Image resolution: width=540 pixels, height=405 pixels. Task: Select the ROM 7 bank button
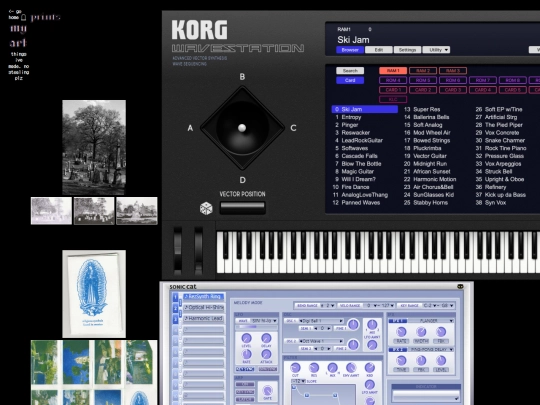(483, 80)
